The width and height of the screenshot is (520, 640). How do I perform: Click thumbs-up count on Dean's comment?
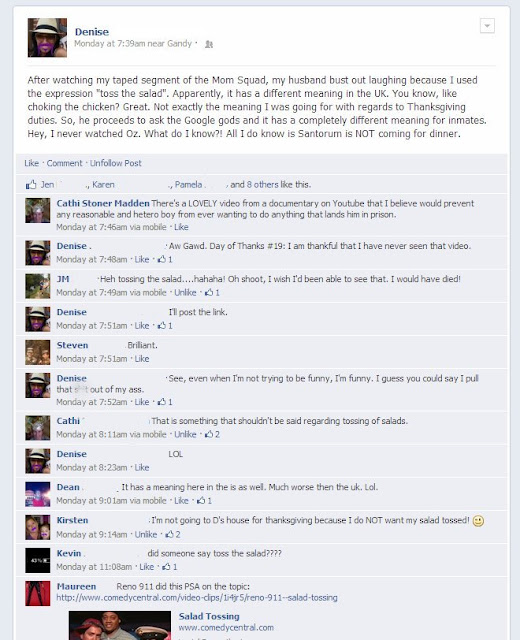tap(204, 501)
